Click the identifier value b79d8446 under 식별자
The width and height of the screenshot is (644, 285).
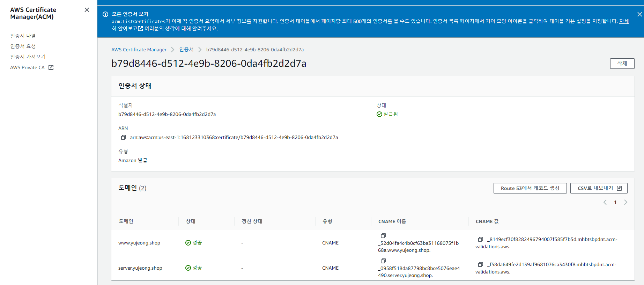(x=167, y=114)
